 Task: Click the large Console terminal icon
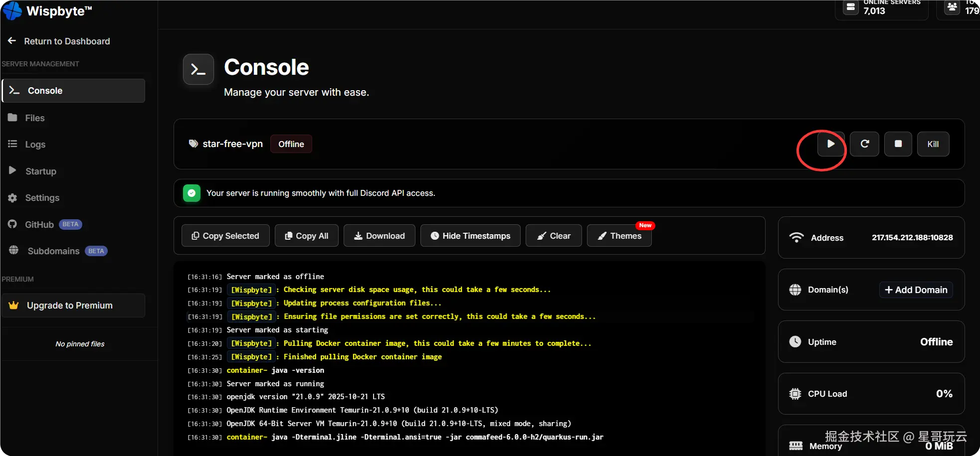[x=198, y=70]
